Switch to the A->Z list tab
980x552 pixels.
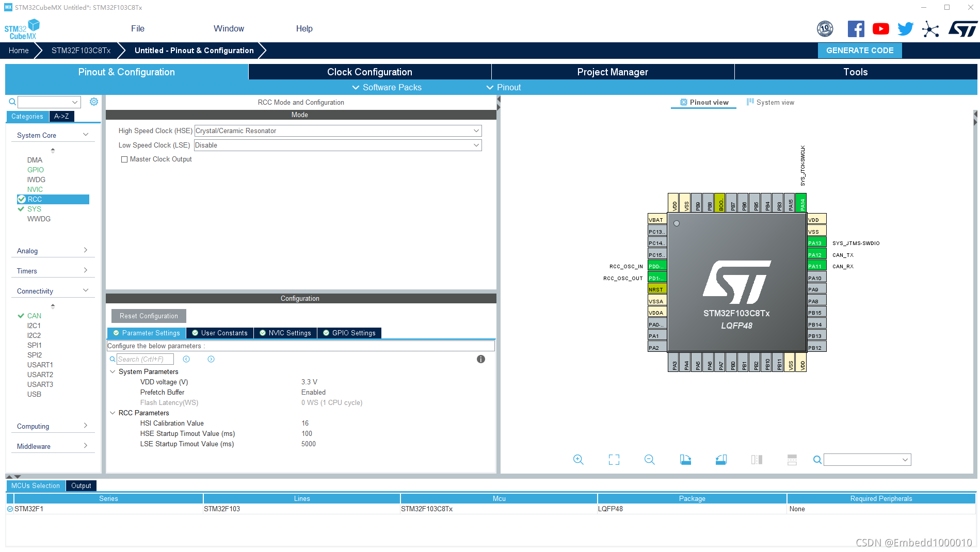(62, 116)
